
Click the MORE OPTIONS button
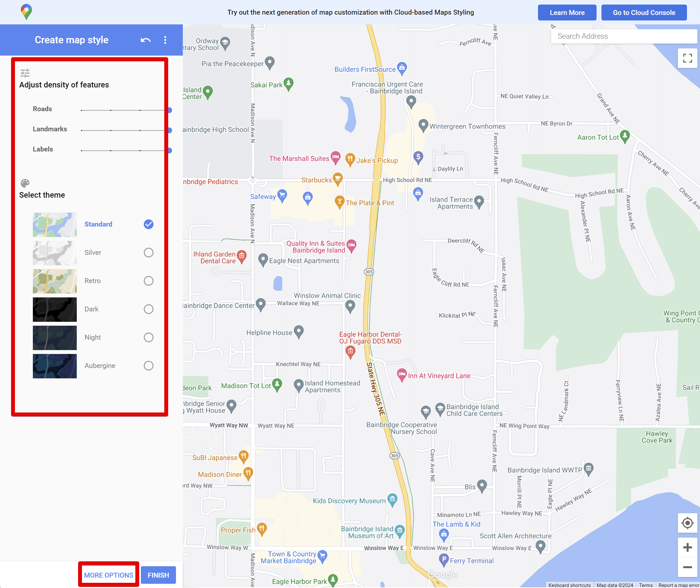tap(108, 576)
